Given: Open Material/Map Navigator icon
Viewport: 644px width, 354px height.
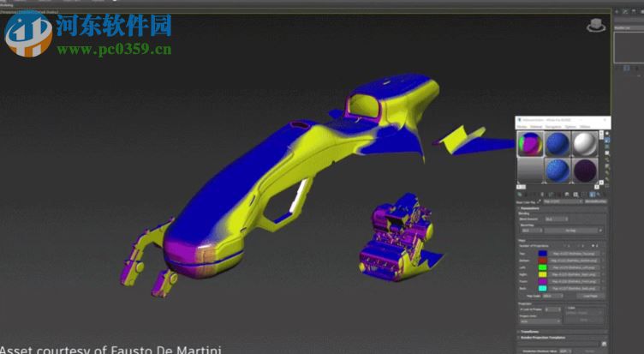Looking at the screenshot, I should click(607, 185).
